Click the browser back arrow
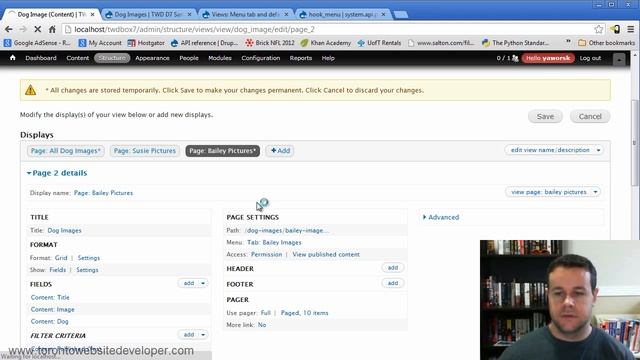Image resolution: width=640 pixels, height=360 pixels. click(9, 29)
